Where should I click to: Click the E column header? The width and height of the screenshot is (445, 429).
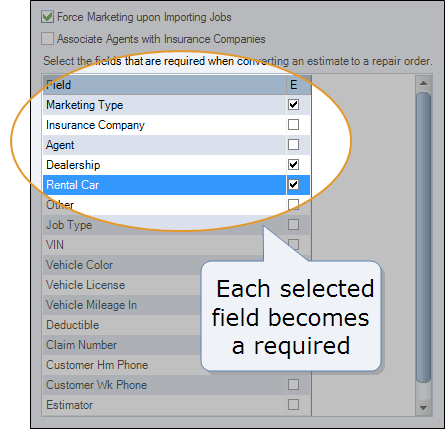[x=298, y=85]
